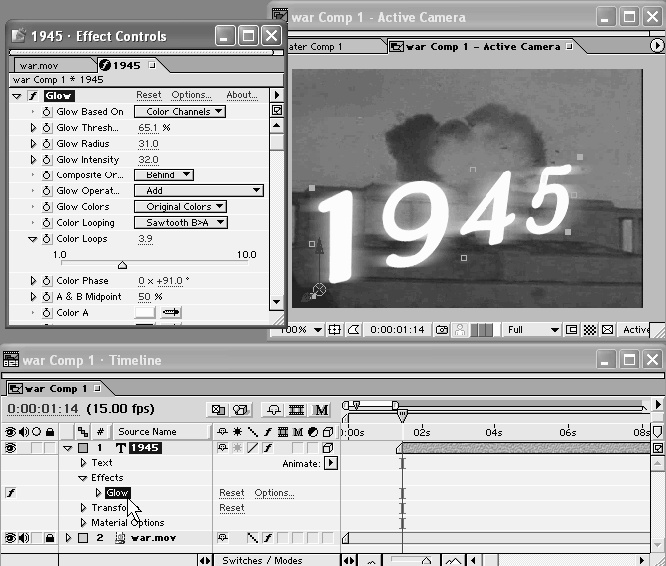Switch to the war.mov tab

(40, 65)
